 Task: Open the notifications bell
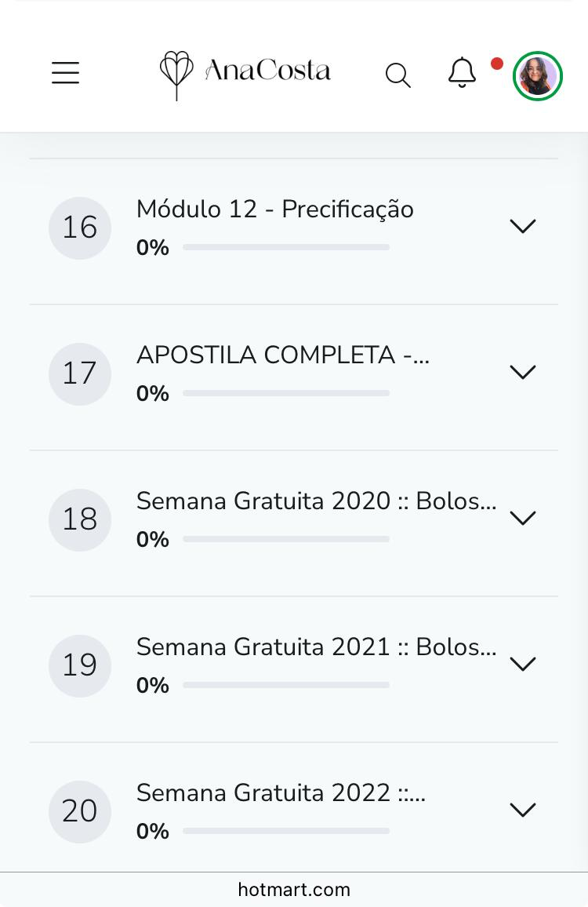coord(462,73)
